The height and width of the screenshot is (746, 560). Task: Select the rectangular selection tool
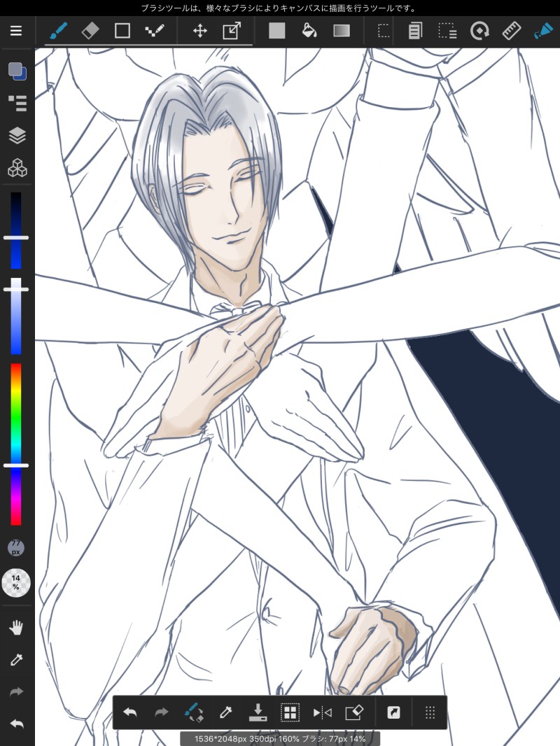pos(383,31)
